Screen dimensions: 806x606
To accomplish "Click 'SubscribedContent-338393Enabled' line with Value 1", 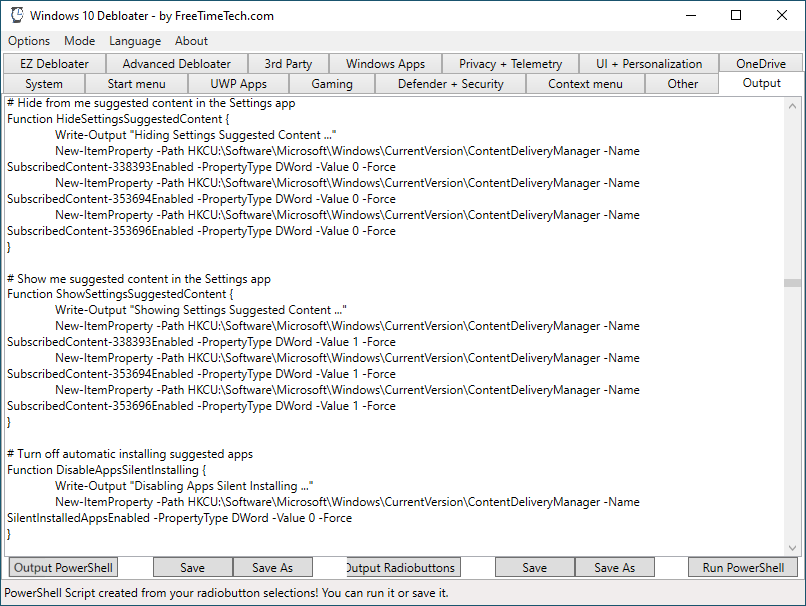I will click(x=202, y=342).
